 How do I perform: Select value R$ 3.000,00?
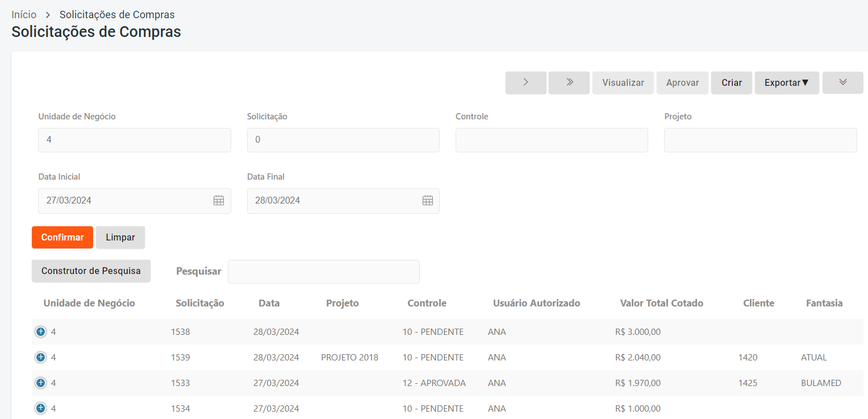[x=638, y=332]
